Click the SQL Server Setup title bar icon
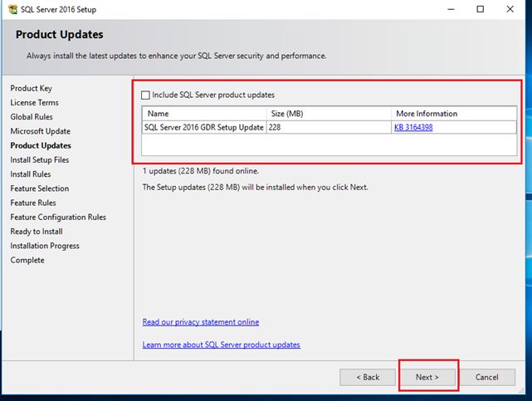 click(x=10, y=9)
